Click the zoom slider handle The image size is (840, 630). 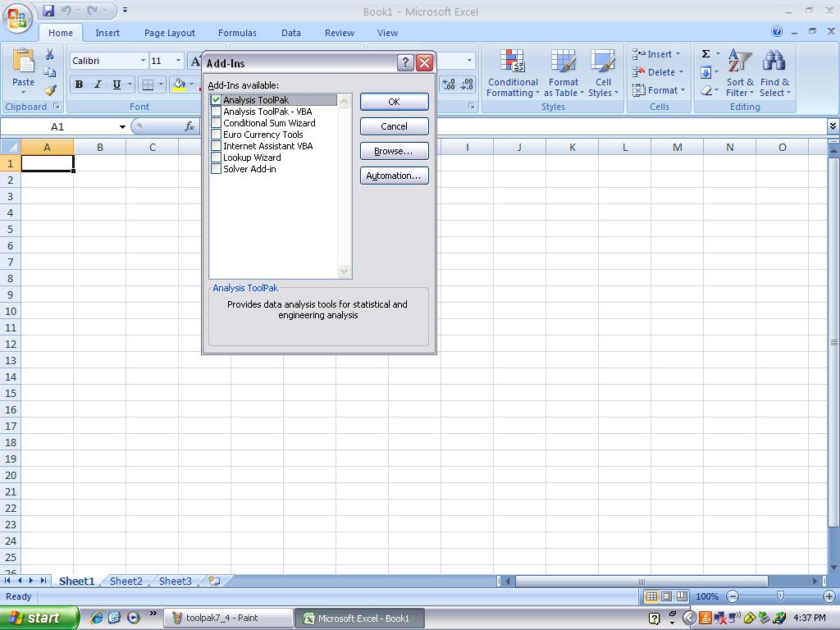780,596
